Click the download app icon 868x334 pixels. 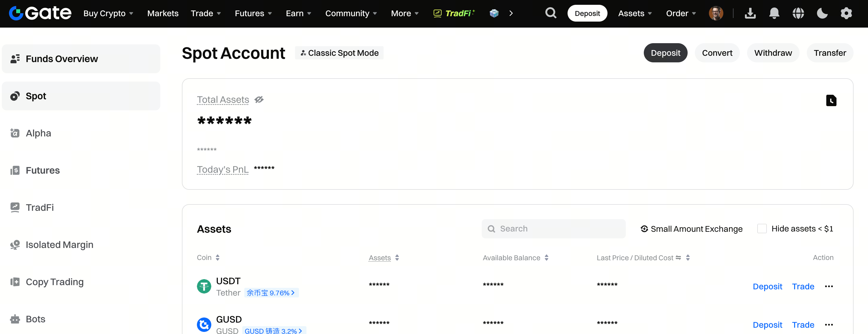[750, 13]
